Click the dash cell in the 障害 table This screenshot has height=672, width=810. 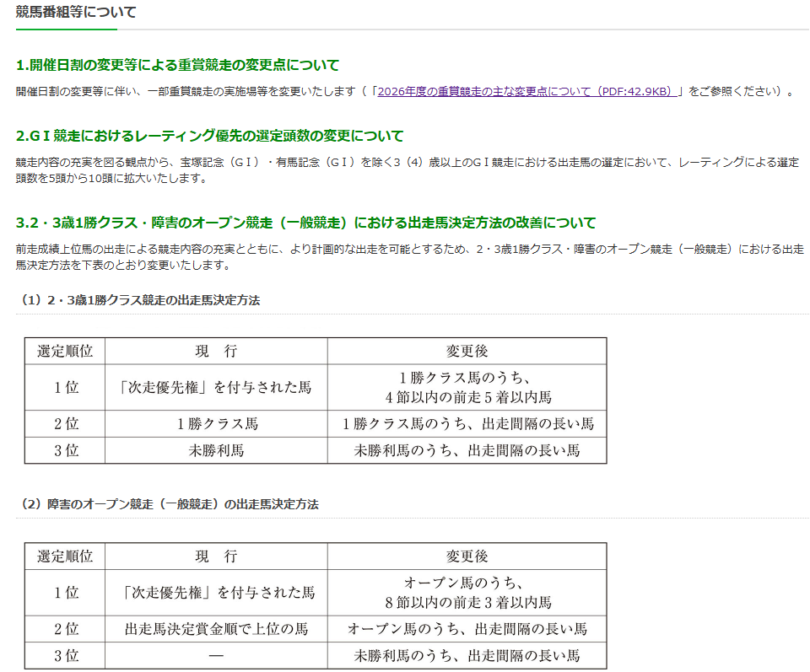(216, 656)
